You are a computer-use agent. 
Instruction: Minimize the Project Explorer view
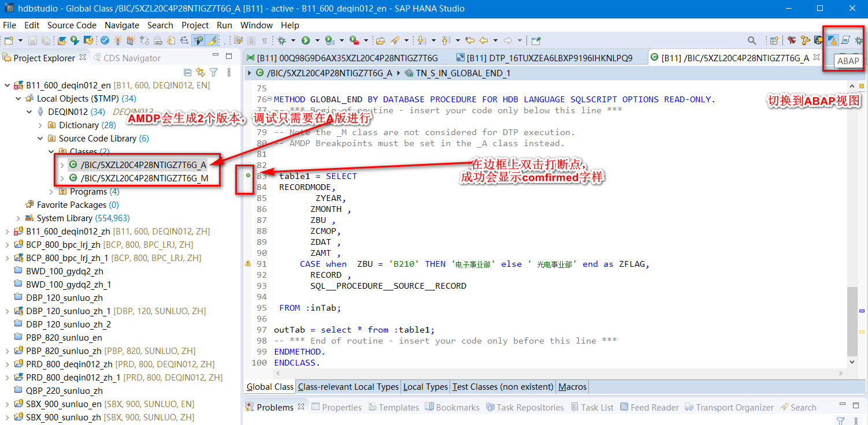point(216,54)
